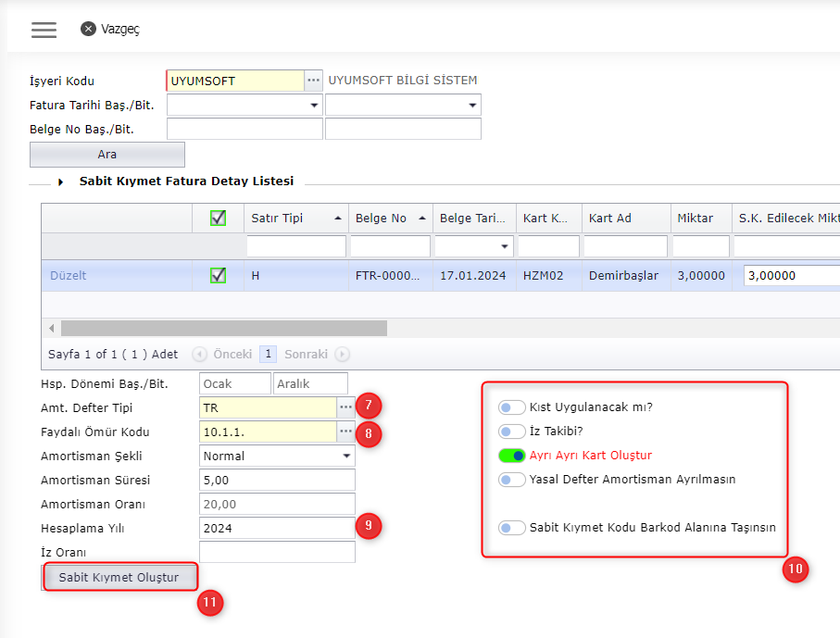Open Amortisman Şekli dropdown
This screenshot has height=638, width=840.
coord(346,457)
